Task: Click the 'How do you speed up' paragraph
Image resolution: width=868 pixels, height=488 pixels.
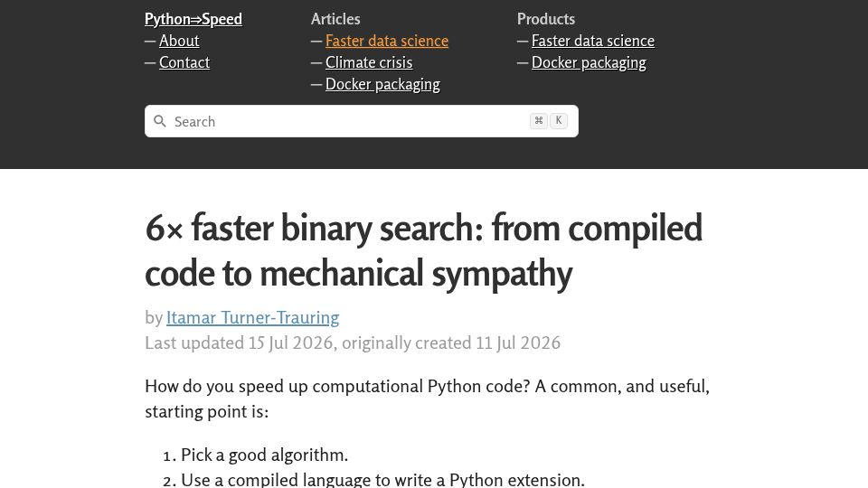Action: [427, 399]
